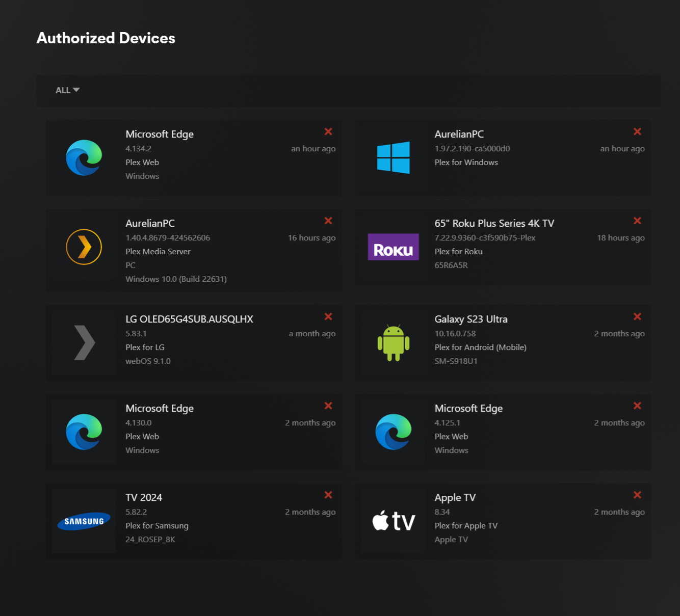Click Plex for Android (Mobile) label
680x616 pixels.
481,347
